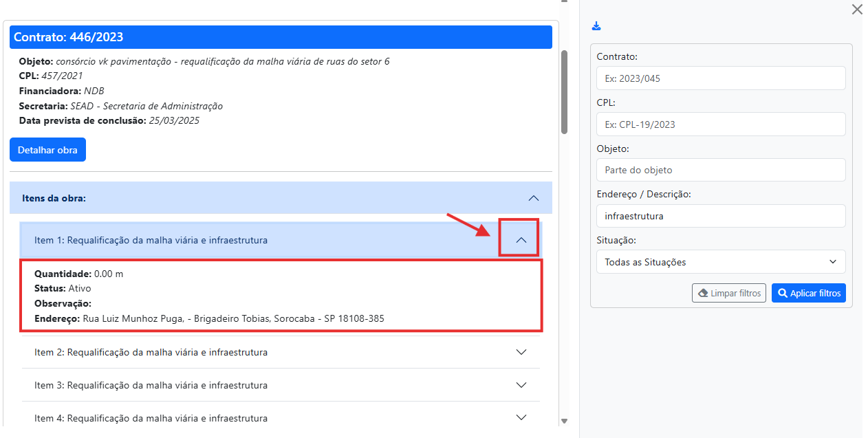Expand Item 4 in the items list

[x=521, y=417]
